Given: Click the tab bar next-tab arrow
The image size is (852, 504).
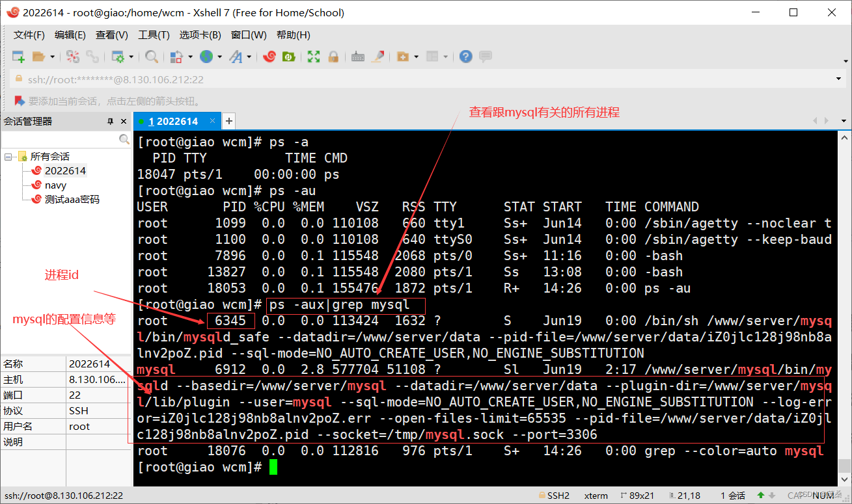Looking at the screenshot, I should point(826,121).
